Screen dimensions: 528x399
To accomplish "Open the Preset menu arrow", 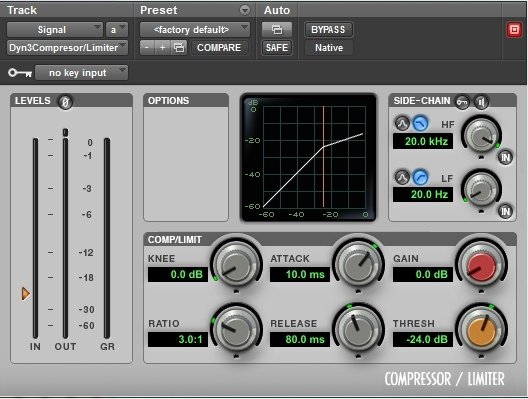I will pos(245,10).
